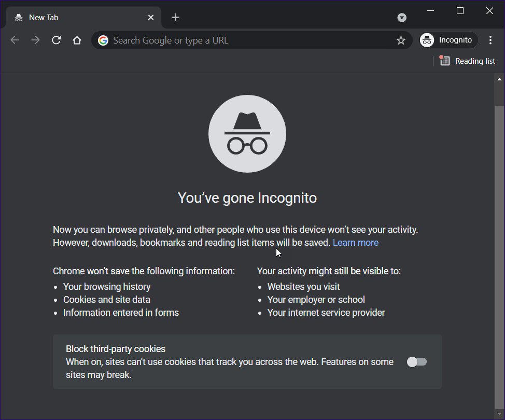This screenshot has width=505, height=420.
Task: Open the Reading list panel
Action: [x=467, y=61]
